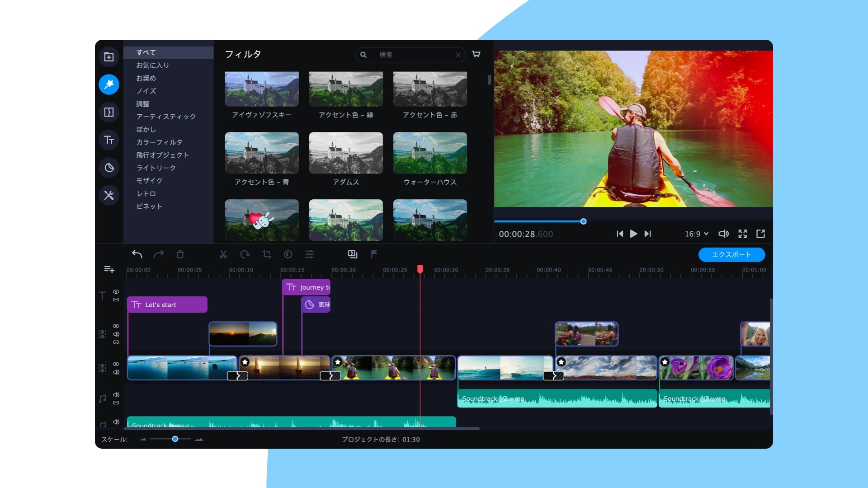Select the レトロ filter category
868x488 pixels.
pyautogui.click(x=146, y=193)
